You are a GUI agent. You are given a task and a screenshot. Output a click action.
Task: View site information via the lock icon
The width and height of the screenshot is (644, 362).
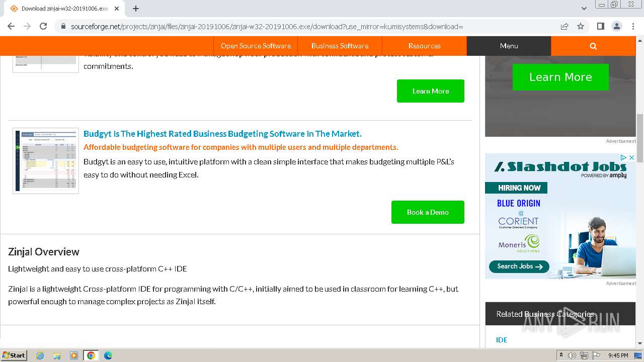(x=63, y=26)
